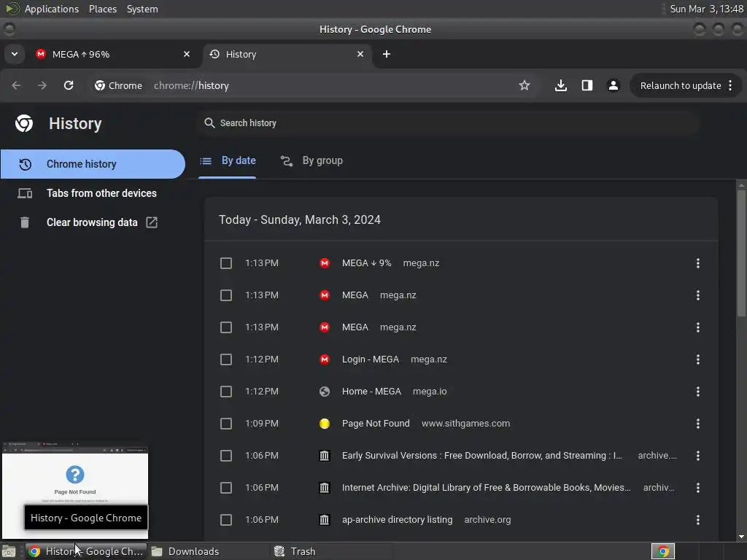The width and height of the screenshot is (747, 560).
Task: Open more actions for Home - MEGA
Action: (x=698, y=392)
